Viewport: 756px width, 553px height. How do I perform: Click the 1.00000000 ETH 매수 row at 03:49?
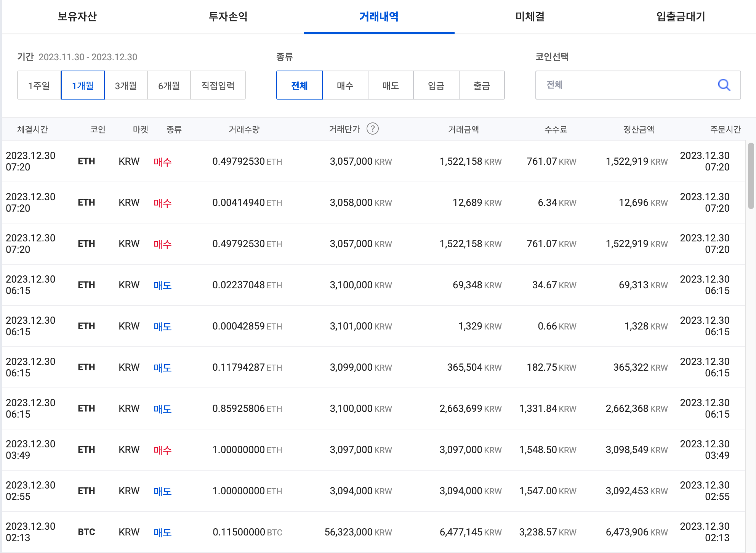[x=373, y=450]
